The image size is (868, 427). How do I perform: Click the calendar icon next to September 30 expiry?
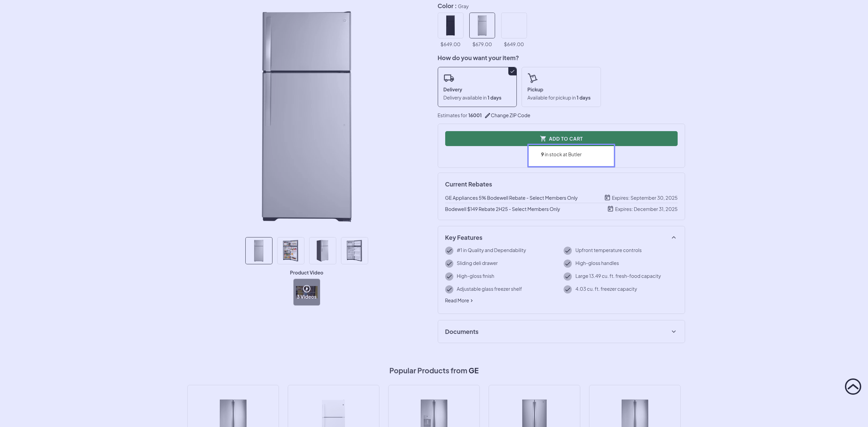pyautogui.click(x=607, y=198)
